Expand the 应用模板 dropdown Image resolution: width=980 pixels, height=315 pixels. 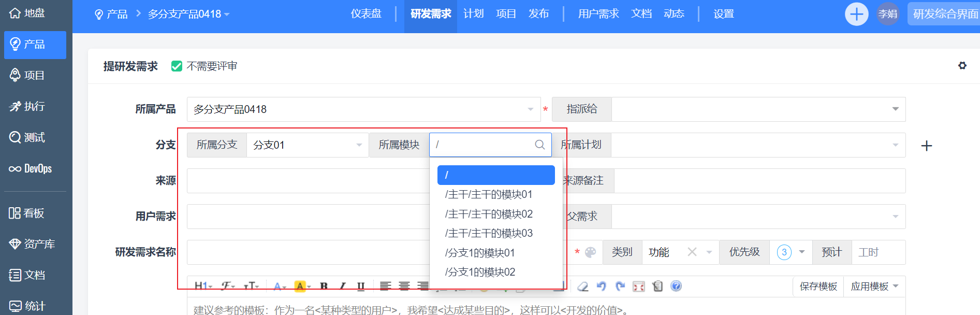pos(874,287)
